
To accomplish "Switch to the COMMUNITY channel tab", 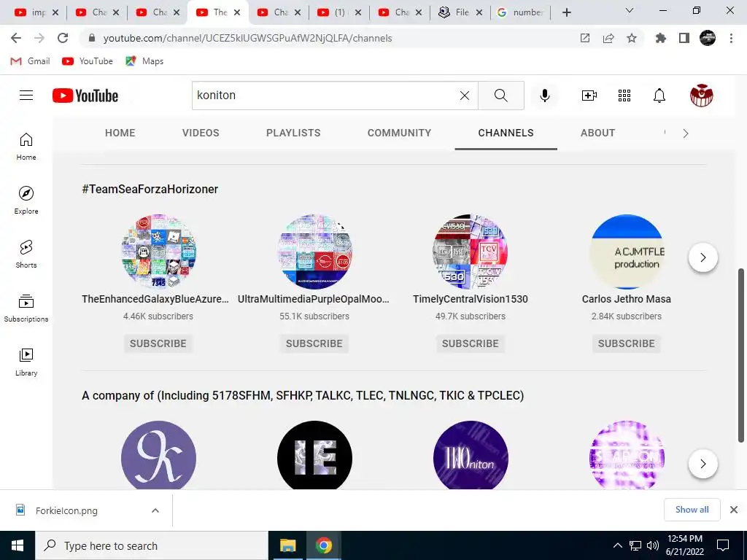I will (x=399, y=133).
